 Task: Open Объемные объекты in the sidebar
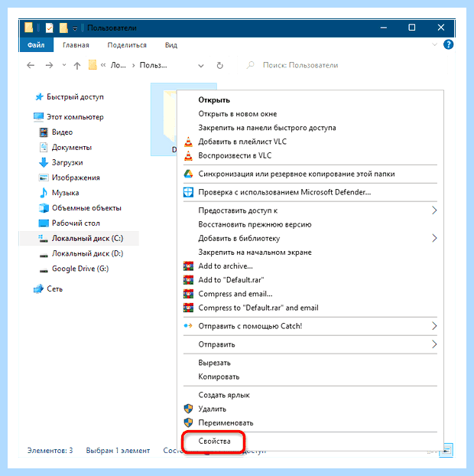pyautogui.click(x=86, y=208)
